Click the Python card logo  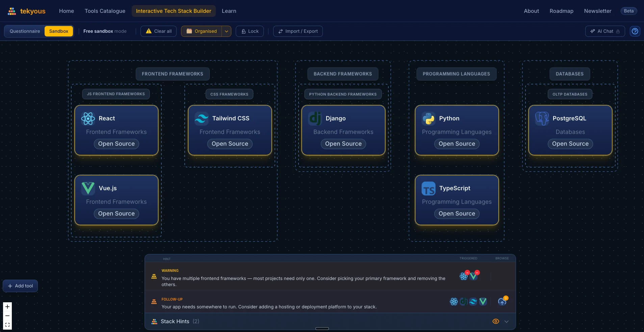pyautogui.click(x=429, y=119)
